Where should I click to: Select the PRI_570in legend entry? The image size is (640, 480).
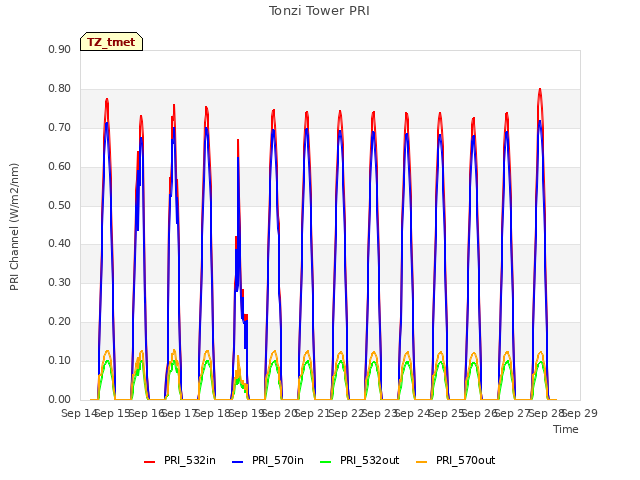pos(268,461)
